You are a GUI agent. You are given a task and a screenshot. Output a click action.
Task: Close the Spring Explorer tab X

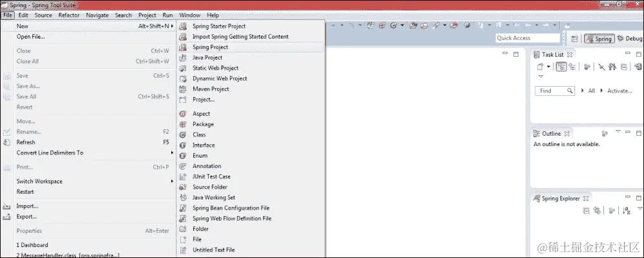585,199
